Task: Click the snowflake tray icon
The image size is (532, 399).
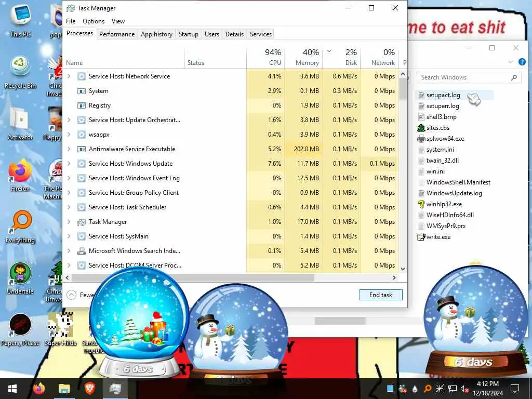Action: 440,389
